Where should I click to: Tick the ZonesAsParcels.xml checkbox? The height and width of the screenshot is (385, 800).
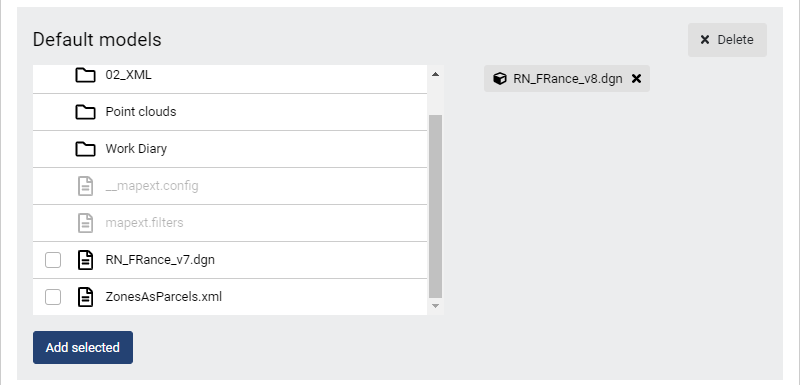click(53, 297)
